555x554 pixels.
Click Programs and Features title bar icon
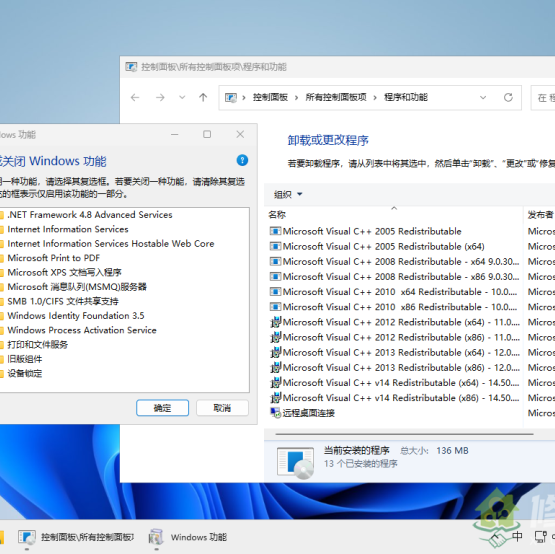point(131,67)
